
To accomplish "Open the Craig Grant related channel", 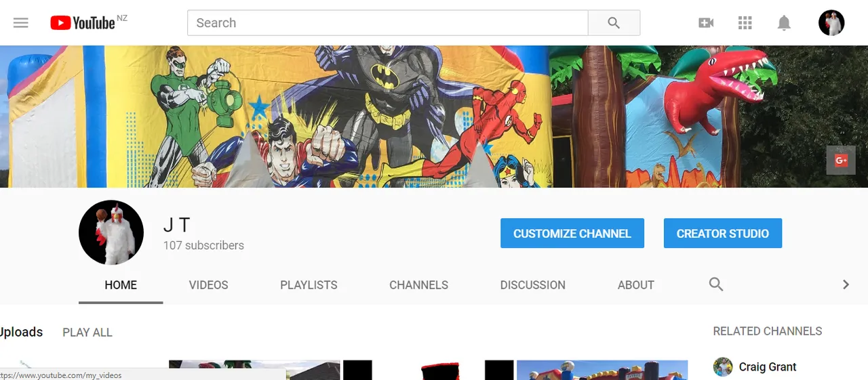I will coord(768,367).
